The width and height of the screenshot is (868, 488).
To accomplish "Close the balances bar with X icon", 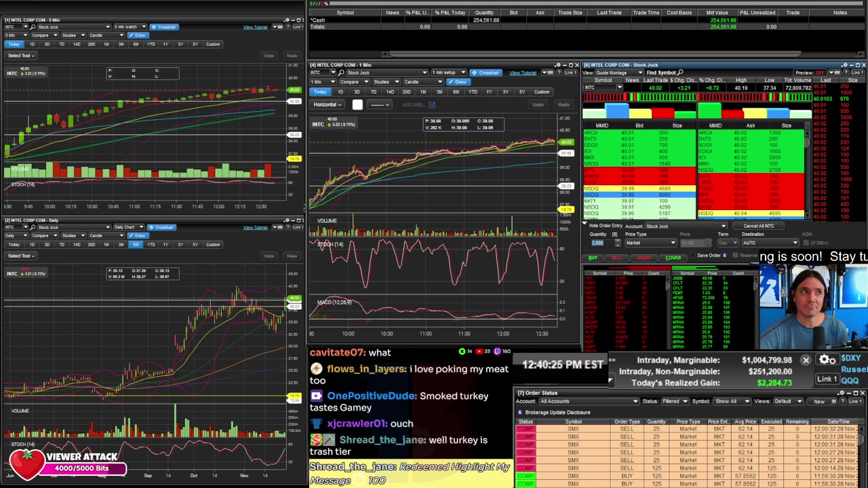I will tap(806, 360).
